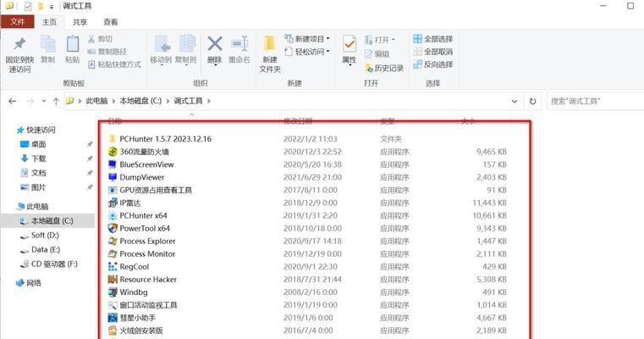Click Paste shortcut (粘贴快捷方式)
The width and height of the screenshot is (644, 339).
pos(114,64)
